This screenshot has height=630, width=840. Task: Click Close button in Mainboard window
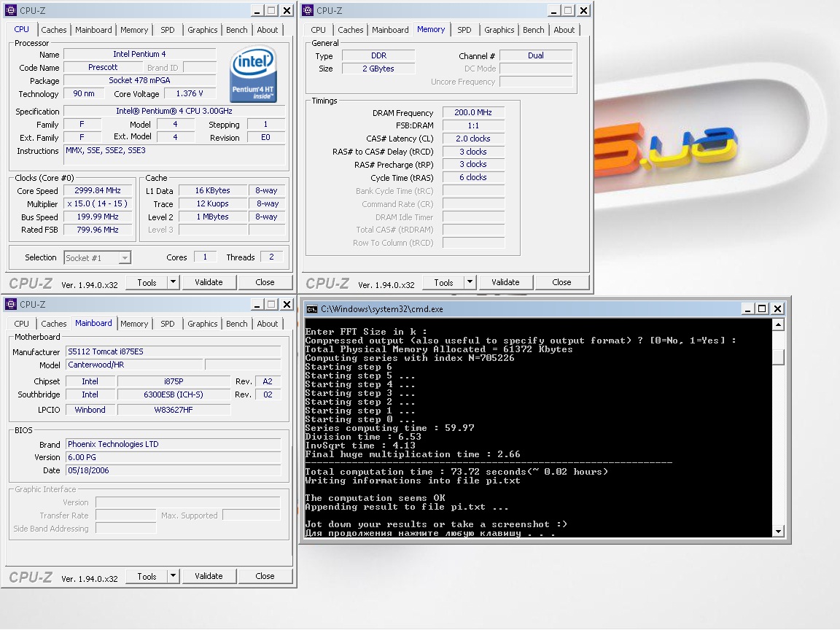point(265,577)
